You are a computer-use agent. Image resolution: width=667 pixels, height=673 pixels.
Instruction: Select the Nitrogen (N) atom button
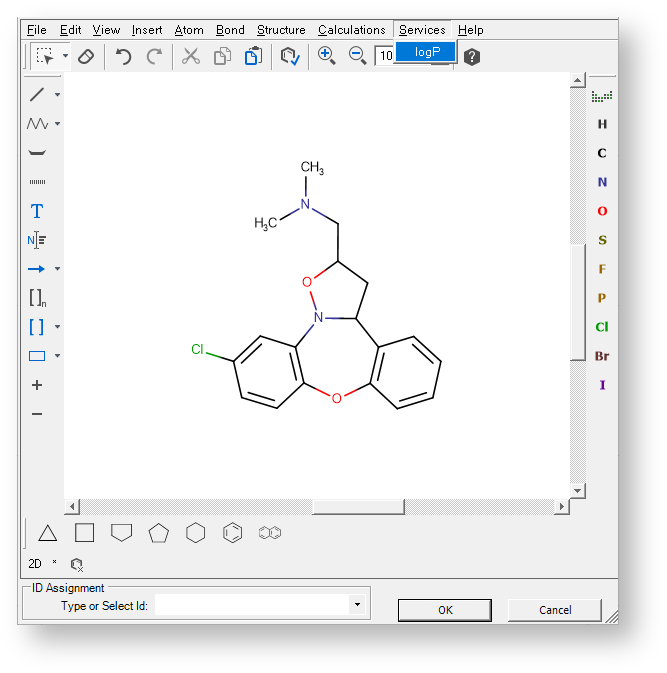602,182
